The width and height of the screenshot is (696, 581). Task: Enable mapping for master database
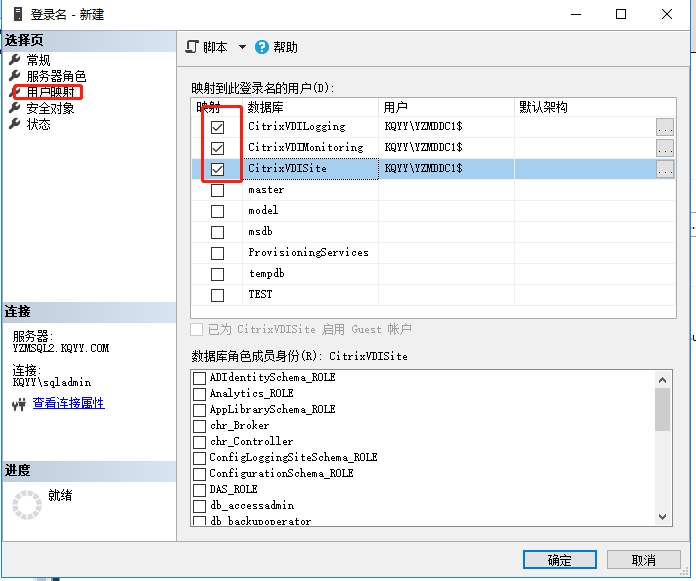(x=217, y=190)
